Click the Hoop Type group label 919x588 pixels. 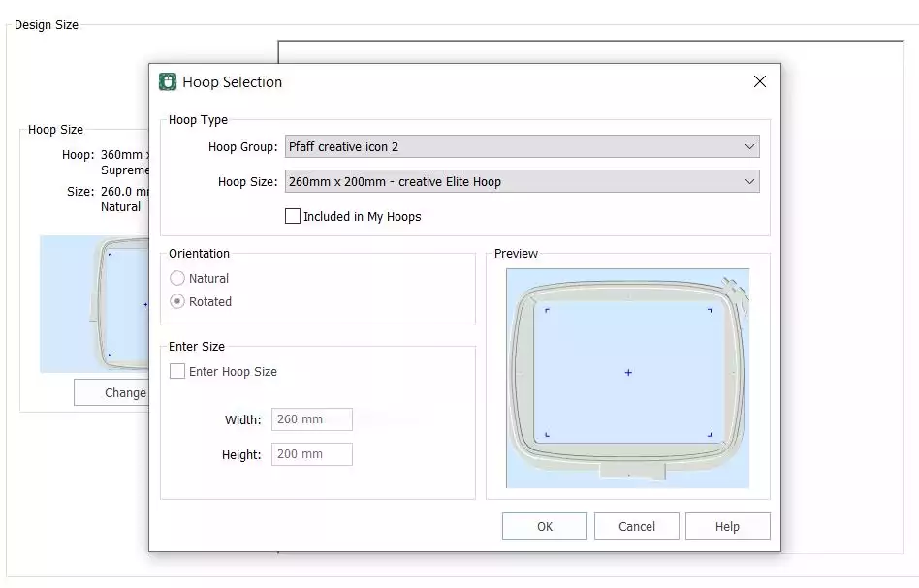(x=198, y=120)
